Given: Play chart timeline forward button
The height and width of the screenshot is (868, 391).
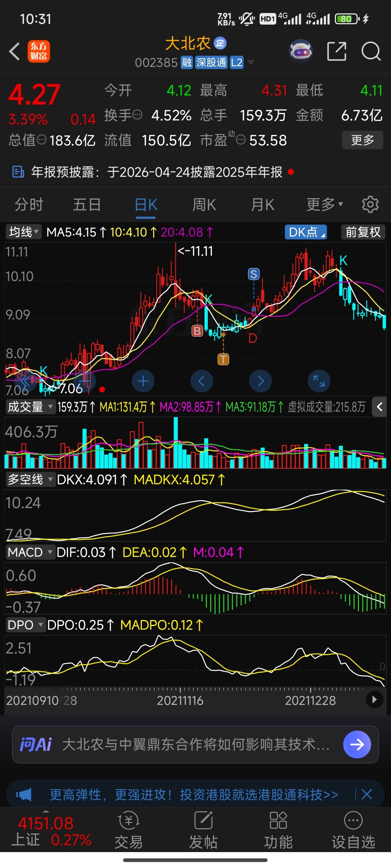Looking at the screenshot, I should (x=374, y=700).
